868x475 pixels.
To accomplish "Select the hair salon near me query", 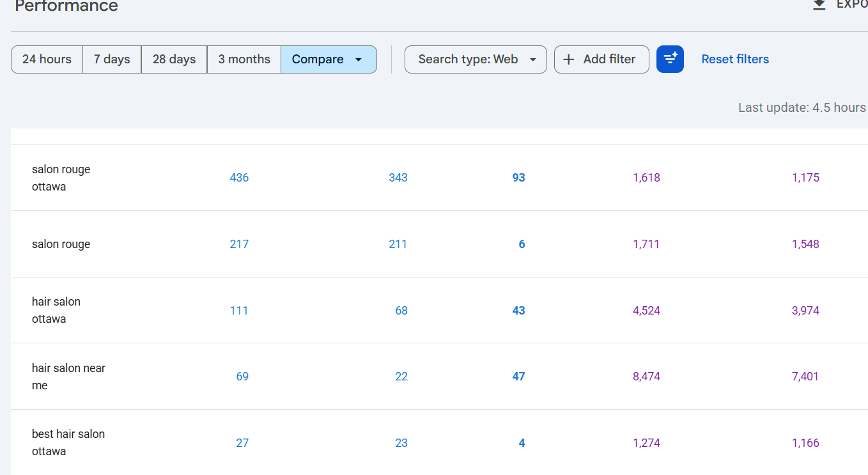I will [x=68, y=377].
